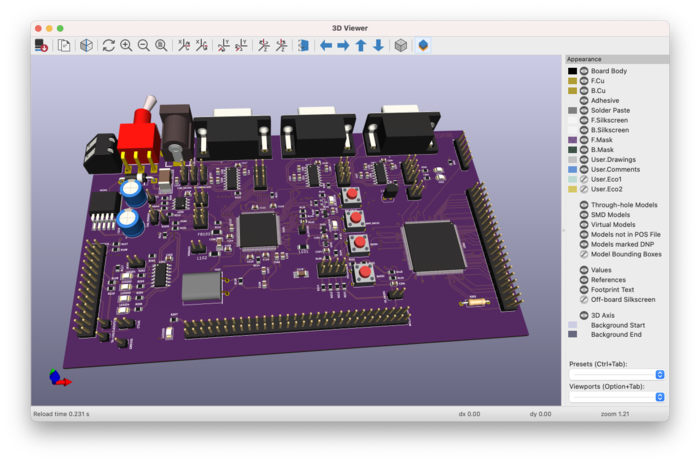Toggle visibility of the 3D Axis
The height and width of the screenshot is (462, 700).
(x=584, y=315)
